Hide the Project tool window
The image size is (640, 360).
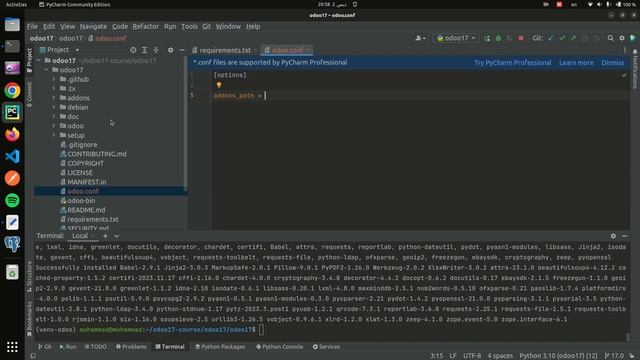[x=182, y=50]
